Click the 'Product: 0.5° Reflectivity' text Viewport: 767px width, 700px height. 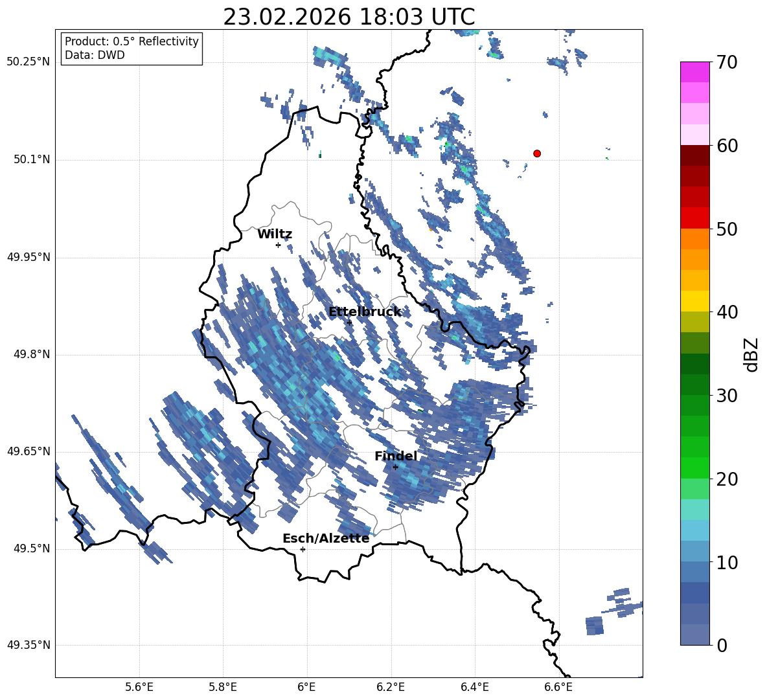point(132,41)
